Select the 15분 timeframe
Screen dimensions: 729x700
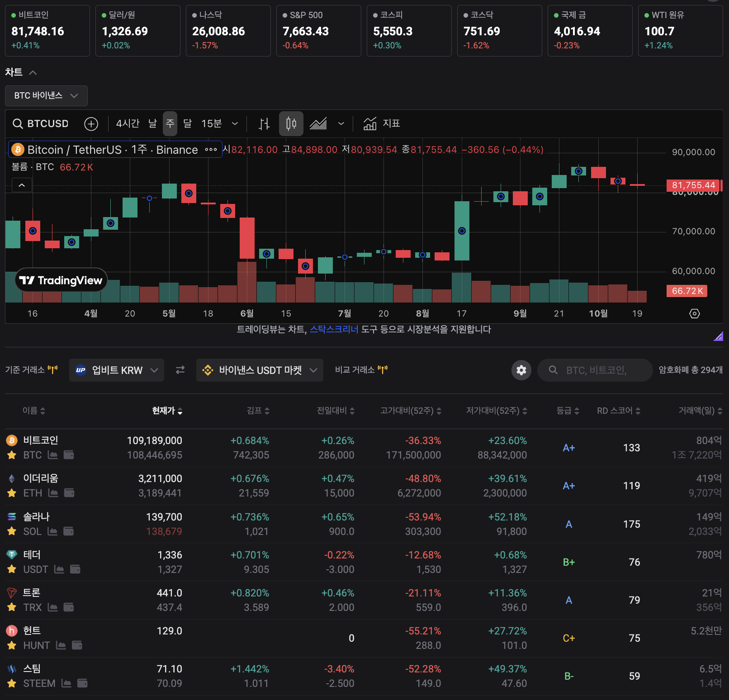(211, 123)
